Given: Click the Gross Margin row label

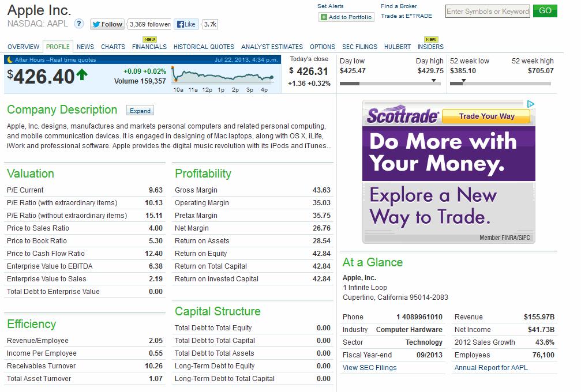Looking at the screenshot, I should point(196,190).
